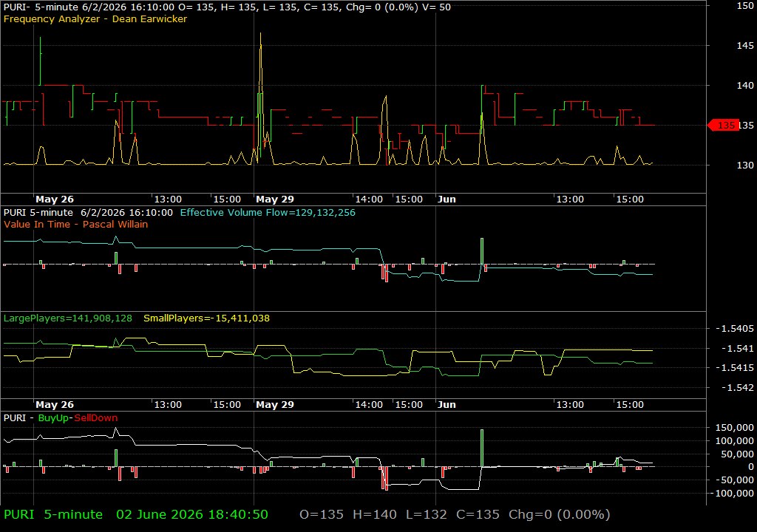The width and height of the screenshot is (757, 532).
Task: Click the 140 price axis label
Action: click(745, 86)
